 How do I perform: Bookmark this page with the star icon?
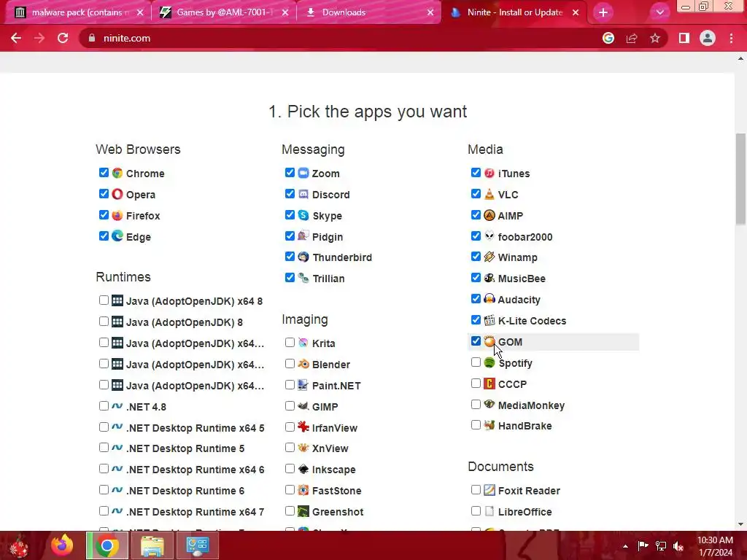(x=655, y=38)
